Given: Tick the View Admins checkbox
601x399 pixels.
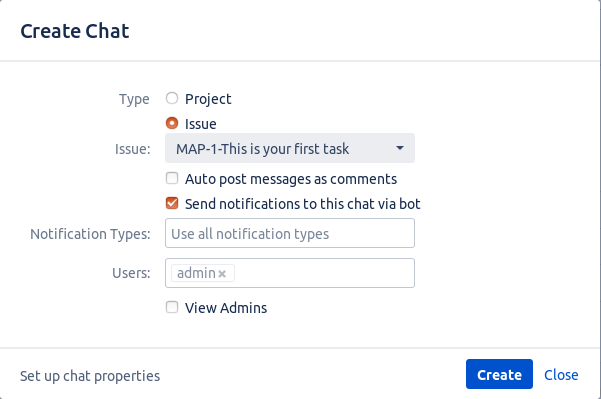Looking at the screenshot, I should coord(172,307).
